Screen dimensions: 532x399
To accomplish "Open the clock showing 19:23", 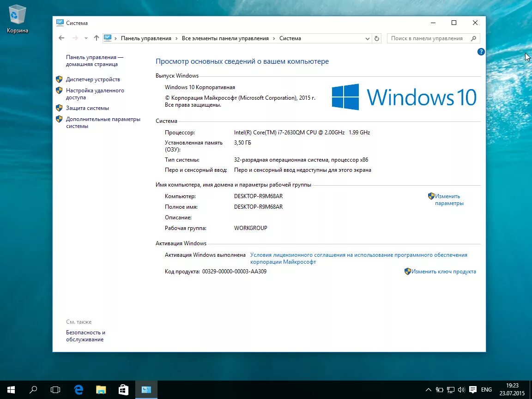I will 512,389.
